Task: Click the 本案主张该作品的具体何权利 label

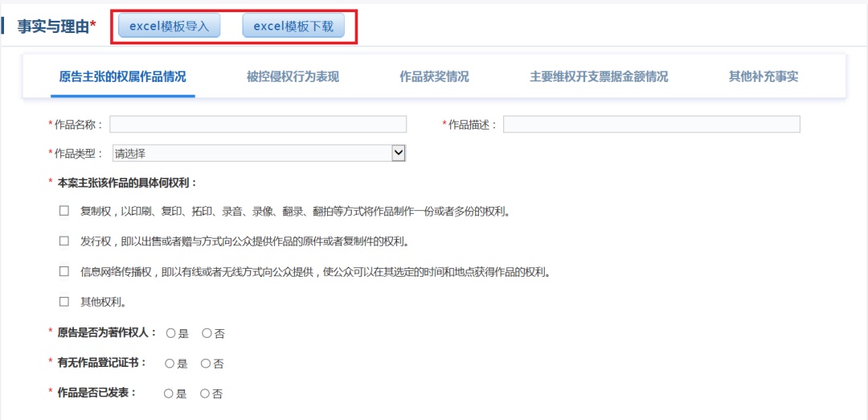Action: pyautogui.click(x=127, y=183)
